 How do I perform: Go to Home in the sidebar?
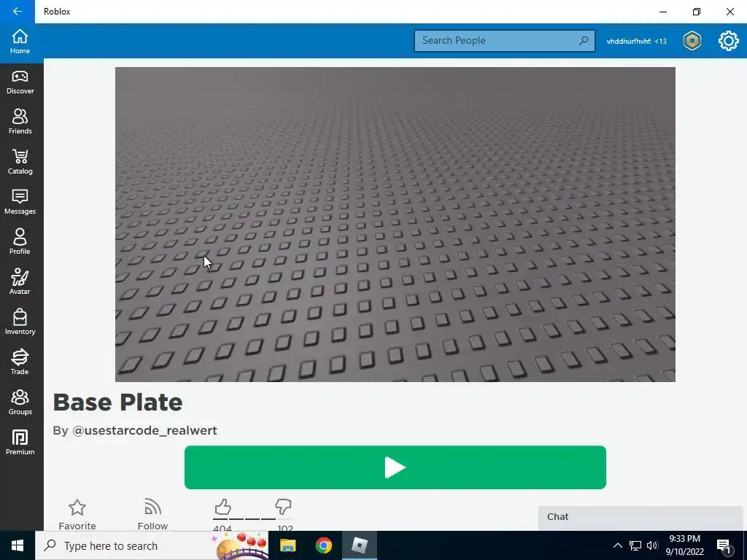tap(20, 42)
